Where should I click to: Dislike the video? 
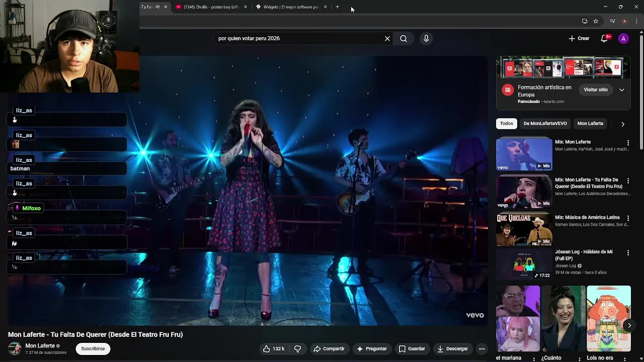pyautogui.click(x=297, y=348)
